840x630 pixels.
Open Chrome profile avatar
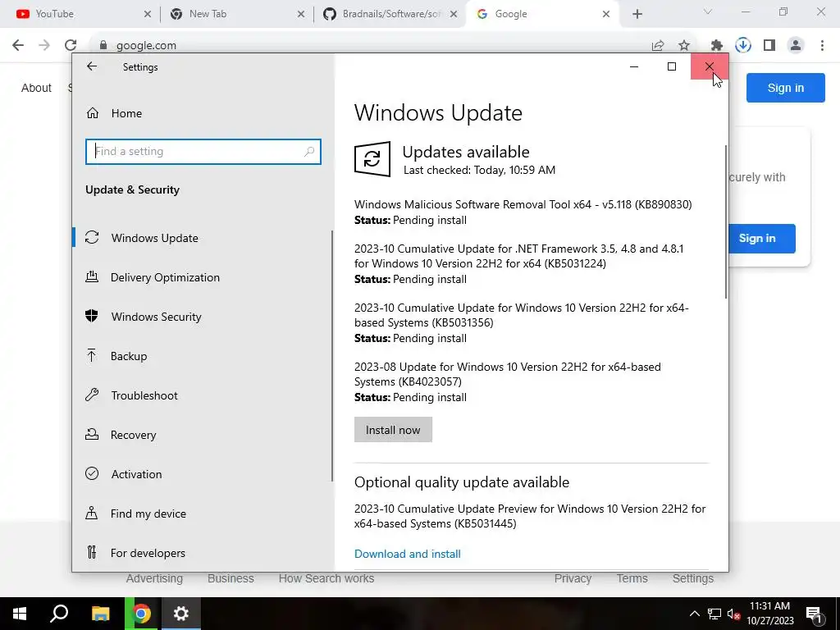pos(796,46)
